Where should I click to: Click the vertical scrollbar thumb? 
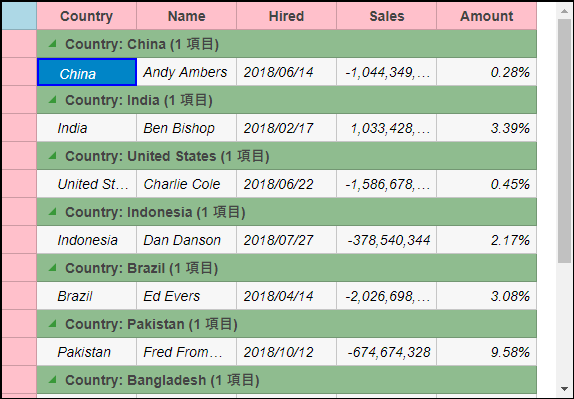pos(564,141)
